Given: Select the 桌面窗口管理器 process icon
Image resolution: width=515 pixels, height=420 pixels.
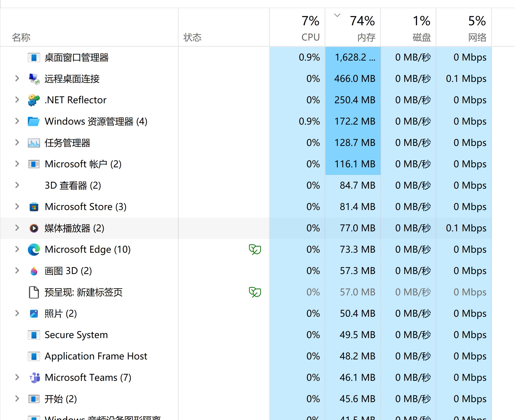Looking at the screenshot, I should [34, 58].
